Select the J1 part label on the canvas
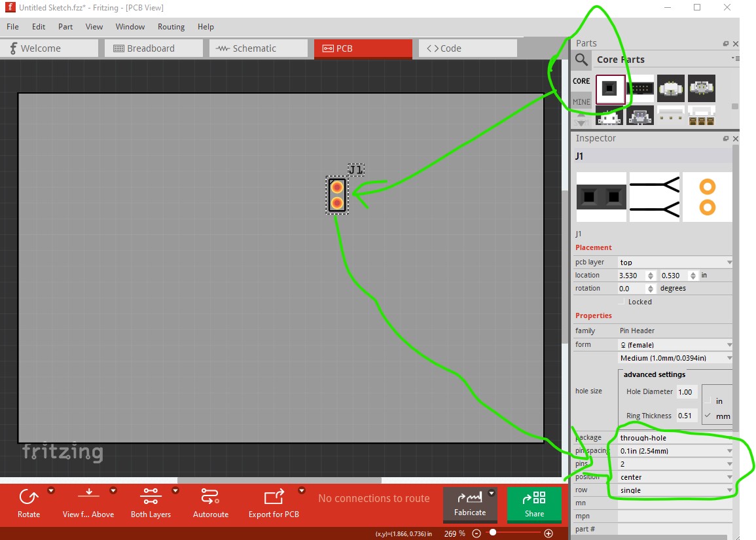 [356, 170]
